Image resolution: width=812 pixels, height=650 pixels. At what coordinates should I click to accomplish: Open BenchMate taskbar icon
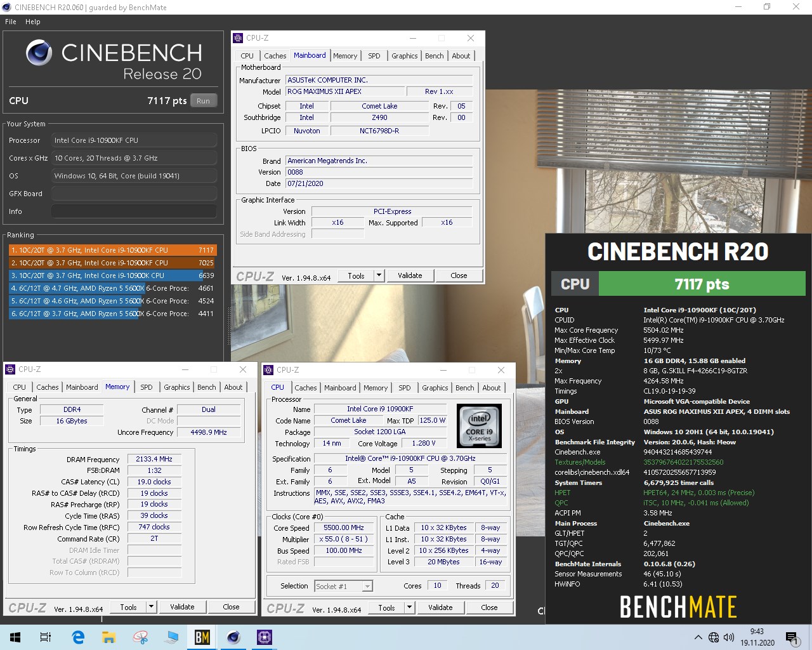pyautogui.click(x=202, y=637)
